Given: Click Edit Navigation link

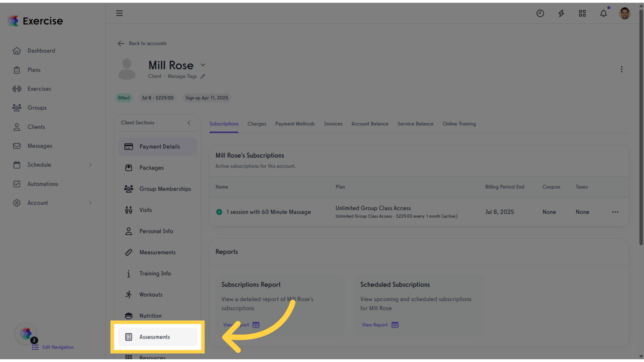Looking at the screenshot, I should (x=53, y=347).
